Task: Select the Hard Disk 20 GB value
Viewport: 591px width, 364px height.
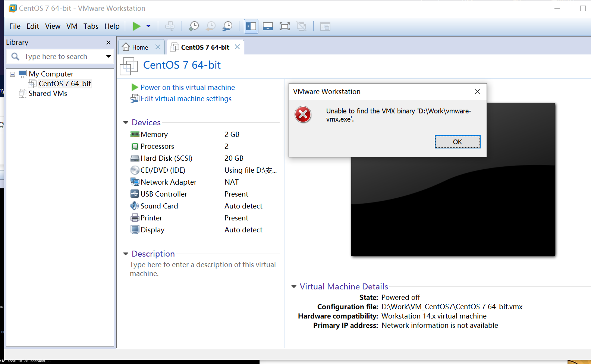Action: pos(234,158)
